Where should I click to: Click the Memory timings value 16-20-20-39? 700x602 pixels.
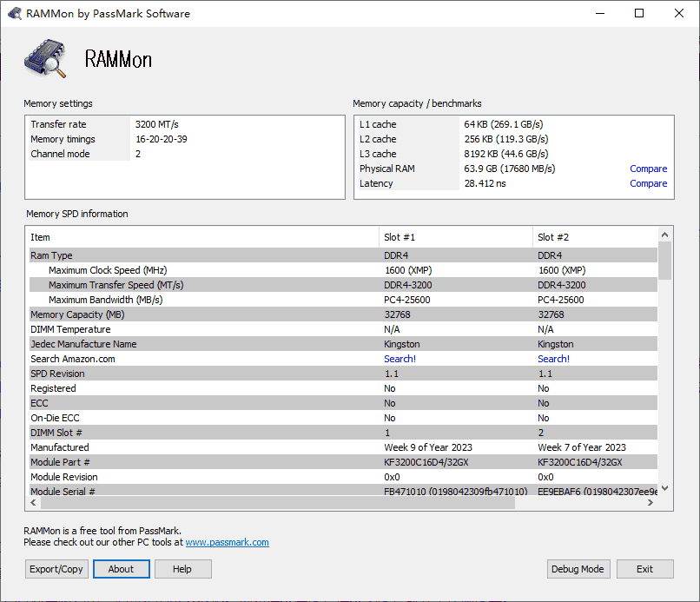coord(162,139)
